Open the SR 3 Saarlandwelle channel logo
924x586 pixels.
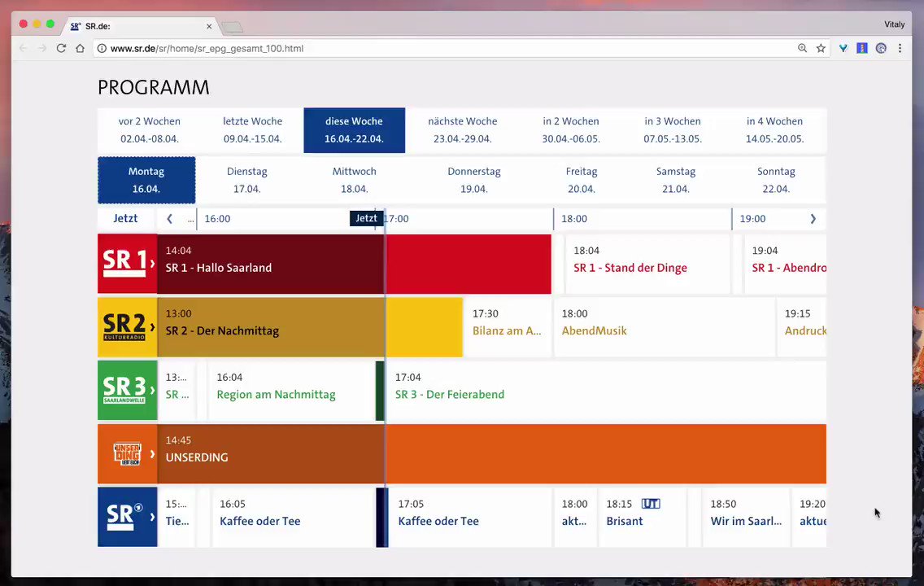tap(127, 391)
